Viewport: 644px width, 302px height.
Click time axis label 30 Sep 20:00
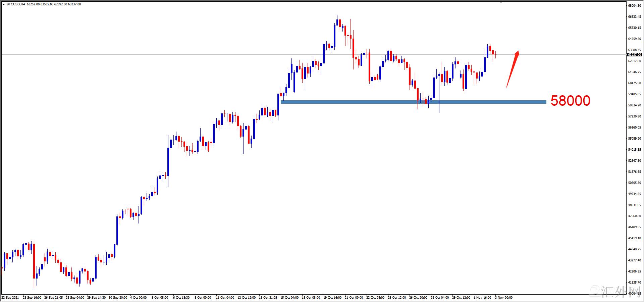(118, 298)
